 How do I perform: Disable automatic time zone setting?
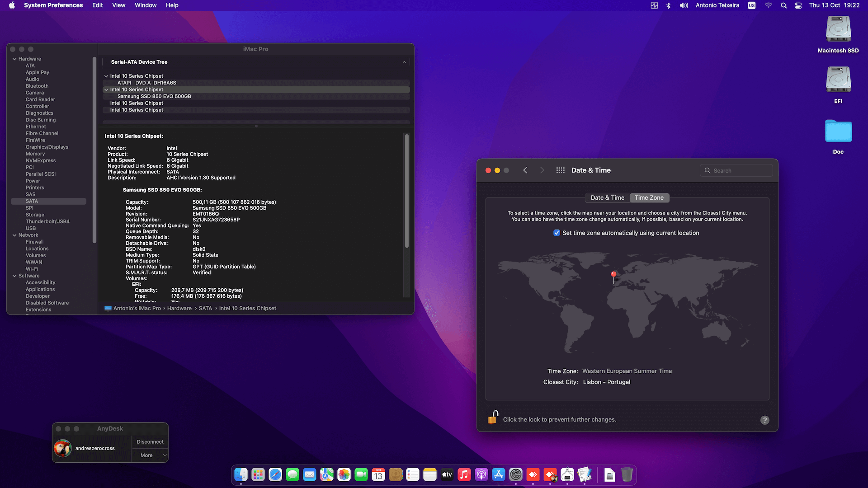coord(557,233)
